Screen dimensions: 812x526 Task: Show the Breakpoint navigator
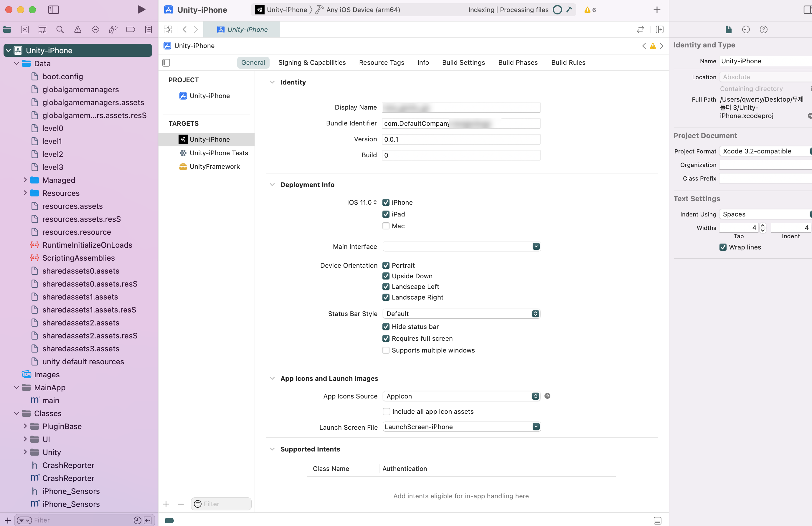[131, 30]
